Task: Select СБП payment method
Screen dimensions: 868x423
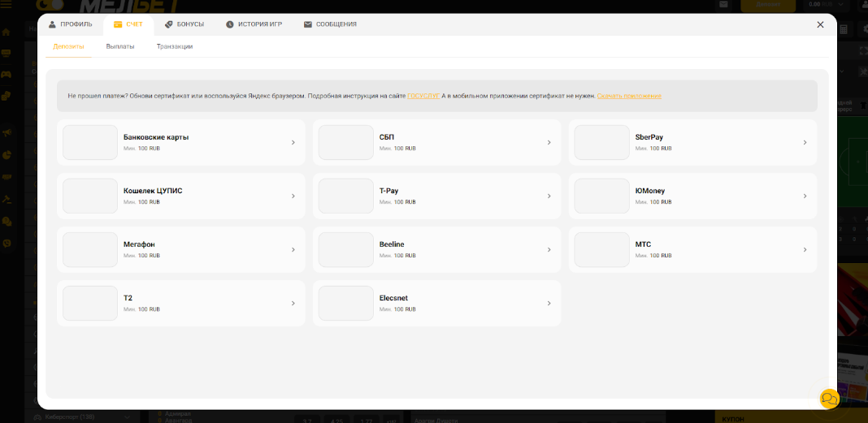Action: 436,143
